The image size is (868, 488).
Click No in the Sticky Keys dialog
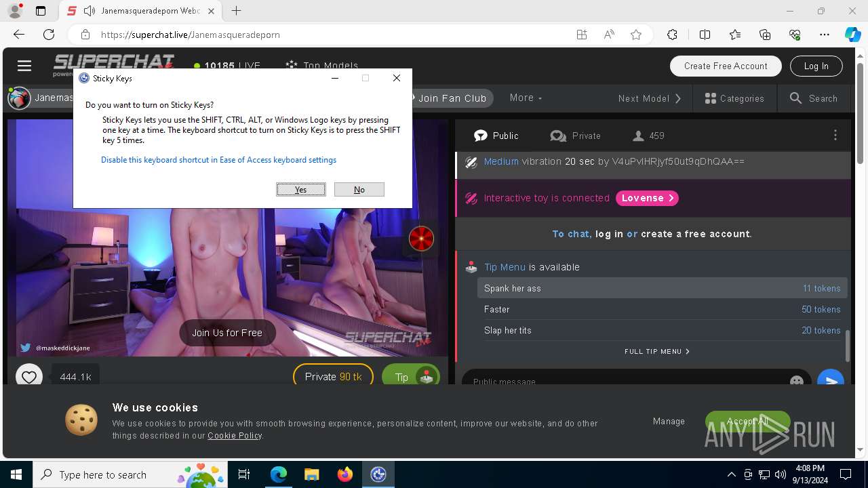359,190
